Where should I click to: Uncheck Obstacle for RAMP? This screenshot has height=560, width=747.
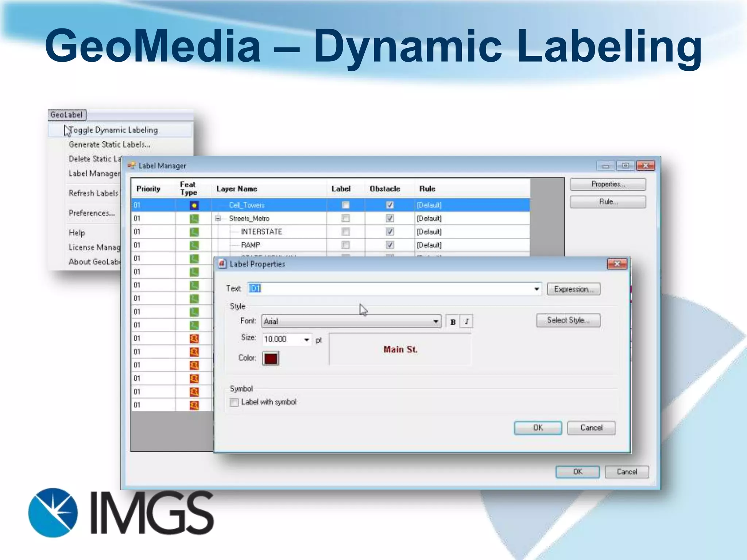coord(390,245)
